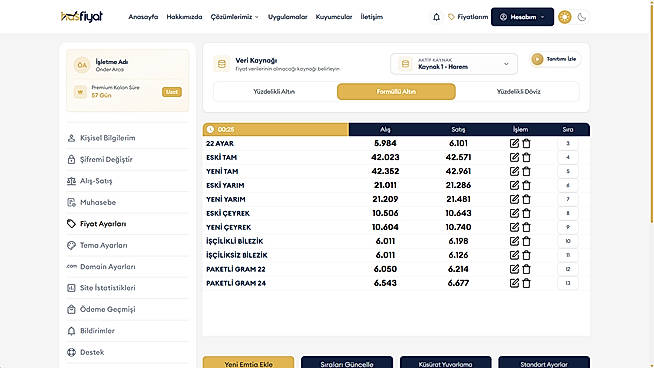Open Bildirimler in sidebar
The image size is (654, 368).
(127, 331)
